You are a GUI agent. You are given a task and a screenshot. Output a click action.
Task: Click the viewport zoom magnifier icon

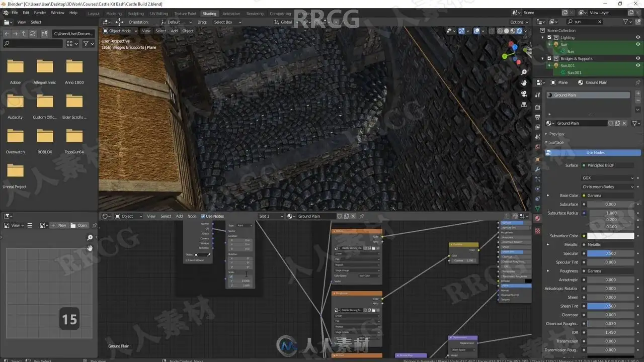pyautogui.click(x=524, y=72)
